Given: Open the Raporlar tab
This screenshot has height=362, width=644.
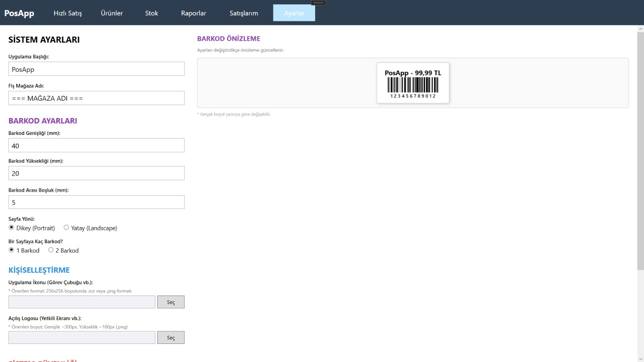Looking at the screenshot, I should pyautogui.click(x=193, y=13).
